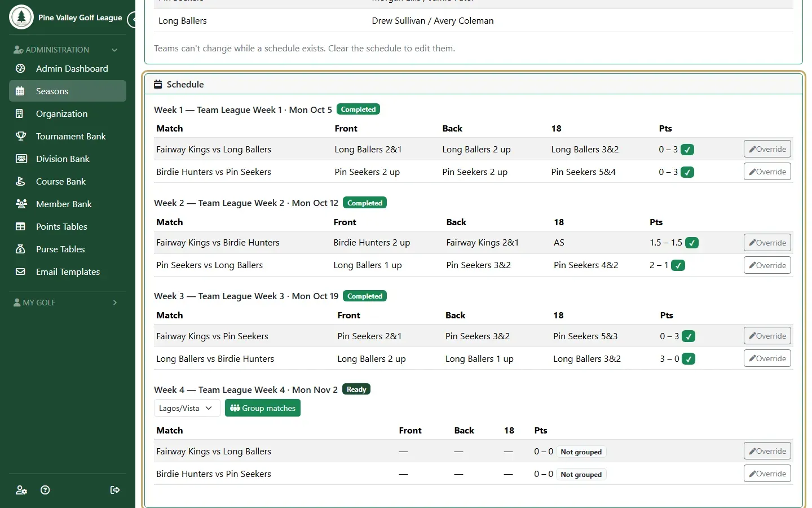Override Fairway Kings vs Birdie Hunters match
Image resolution: width=812 pixels, height=508 pixels.
[767, 243]
